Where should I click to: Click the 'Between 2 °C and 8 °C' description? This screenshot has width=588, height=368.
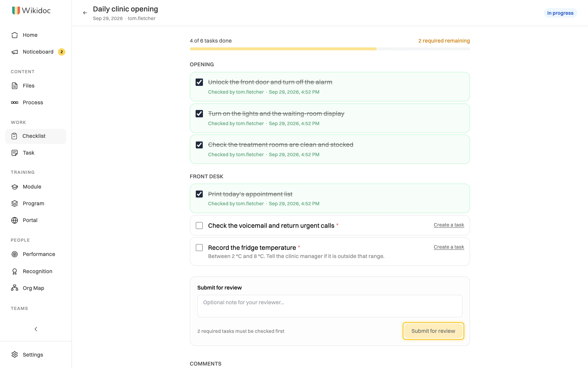click(x=296, y=256)
